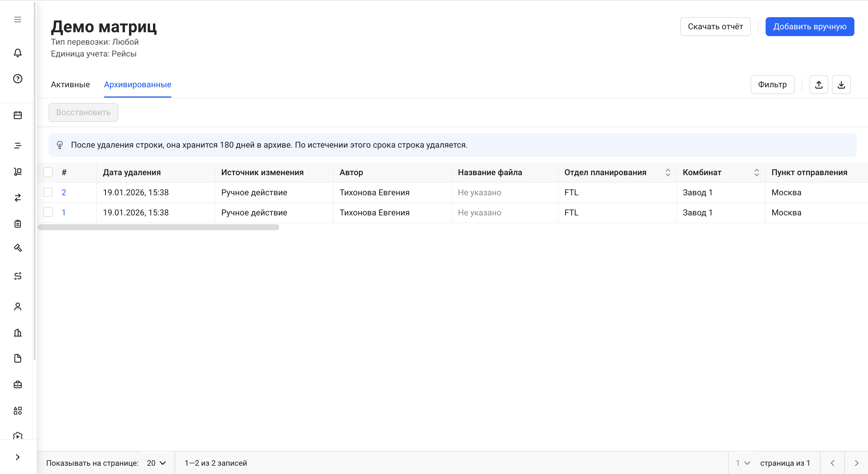Select the Архивированные tab

coord(138,85)
